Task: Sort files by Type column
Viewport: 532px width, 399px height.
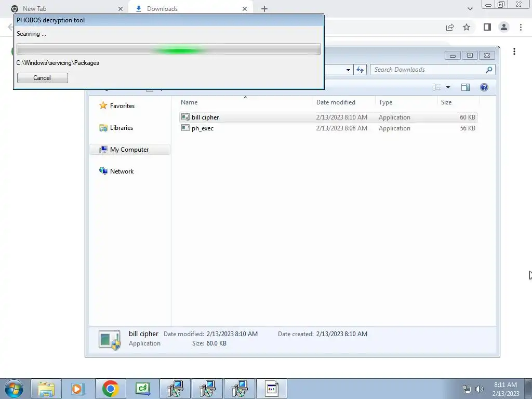Action: 406,102
